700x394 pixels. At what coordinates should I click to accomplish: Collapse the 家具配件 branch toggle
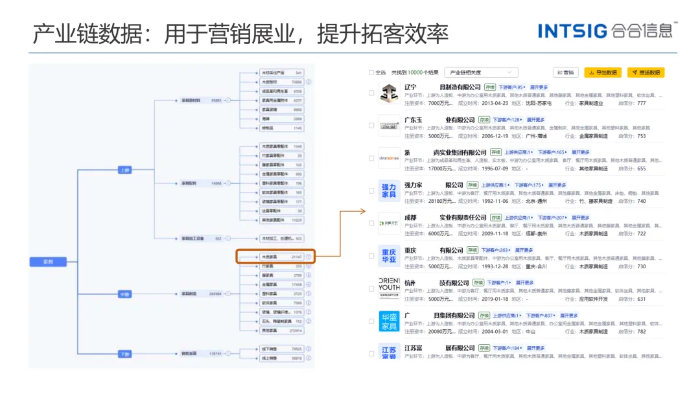coord(228,183)
